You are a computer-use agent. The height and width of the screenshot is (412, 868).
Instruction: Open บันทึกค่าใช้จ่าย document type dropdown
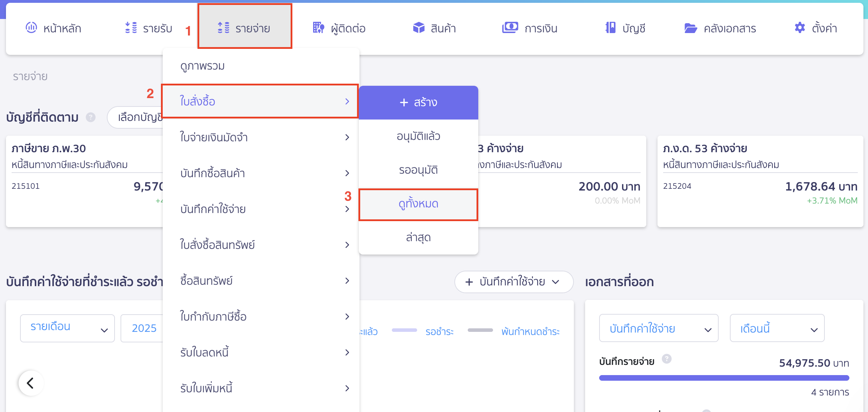pos(659,328)
